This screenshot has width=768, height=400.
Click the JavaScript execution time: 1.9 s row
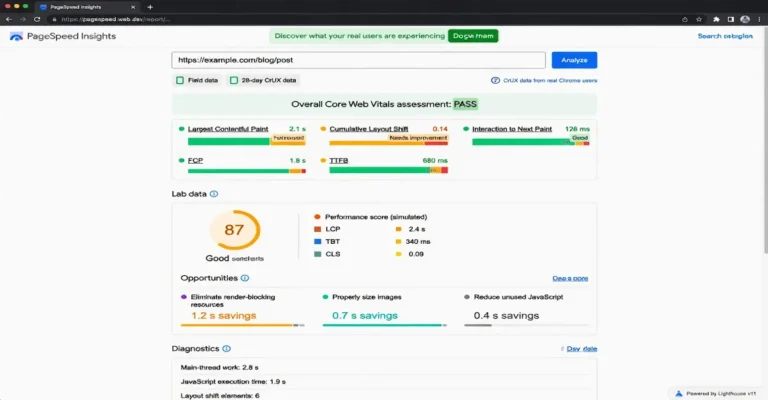pos(384,381)
